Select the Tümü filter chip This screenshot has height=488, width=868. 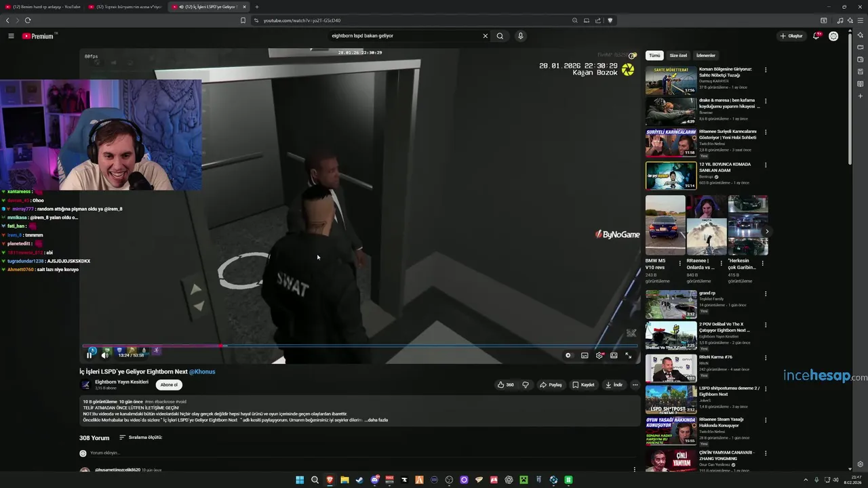click(654, 56)
